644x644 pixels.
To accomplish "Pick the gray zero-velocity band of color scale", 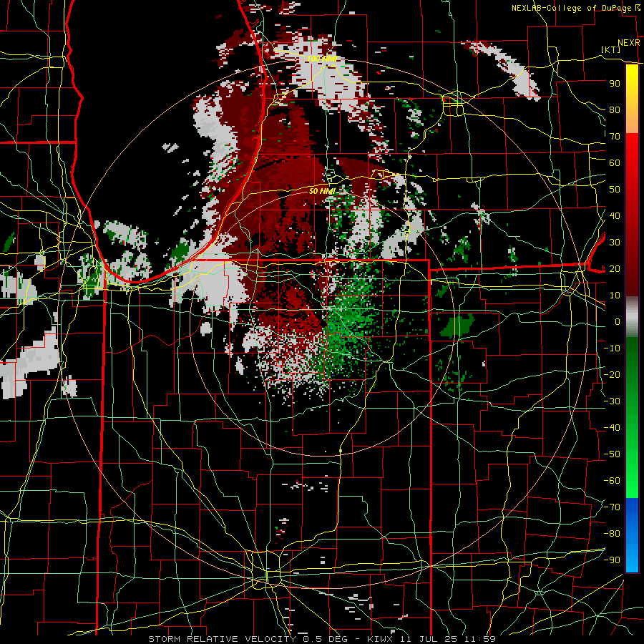I will 632,317.
